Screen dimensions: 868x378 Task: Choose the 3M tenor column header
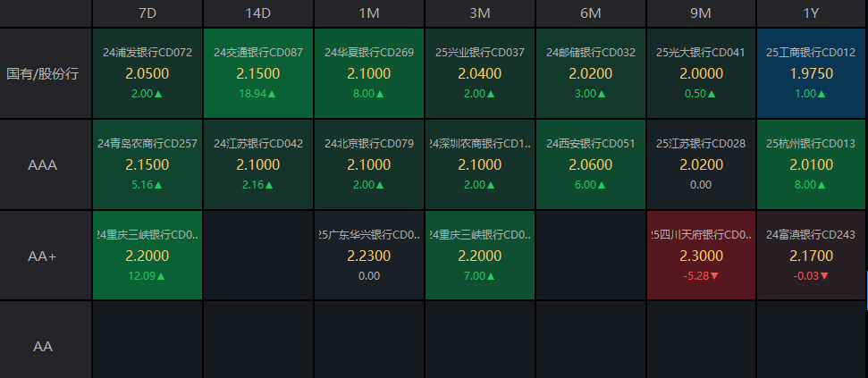tap(480, 13)
